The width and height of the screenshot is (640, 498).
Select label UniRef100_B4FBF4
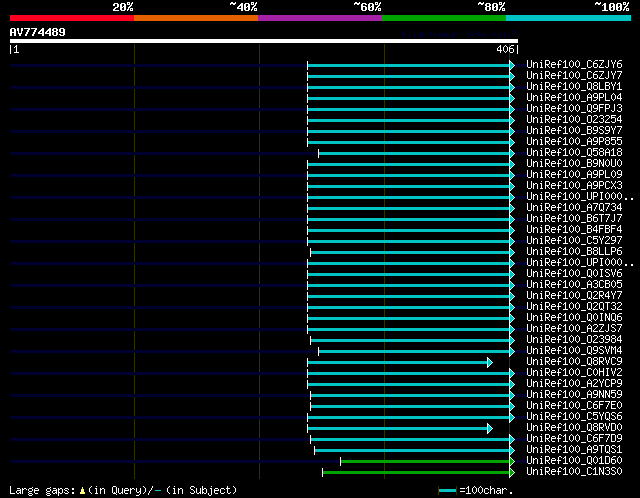pyautogui.click(x=574, y=229)
